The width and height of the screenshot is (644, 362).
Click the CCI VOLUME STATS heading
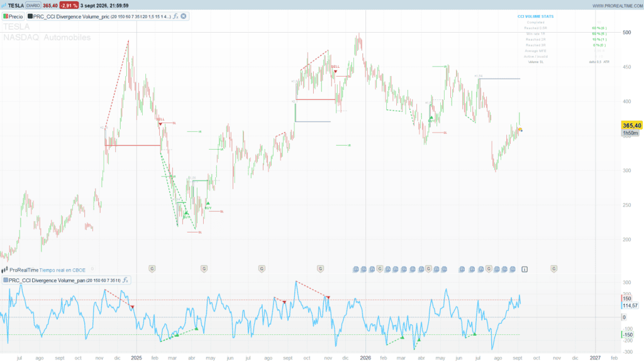pos(536,16)
